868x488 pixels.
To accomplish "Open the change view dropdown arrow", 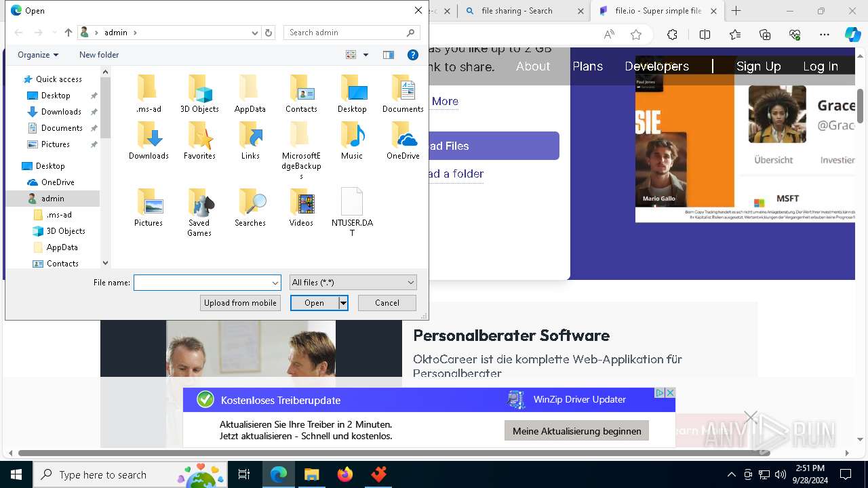I will click(x=366, y=55).
